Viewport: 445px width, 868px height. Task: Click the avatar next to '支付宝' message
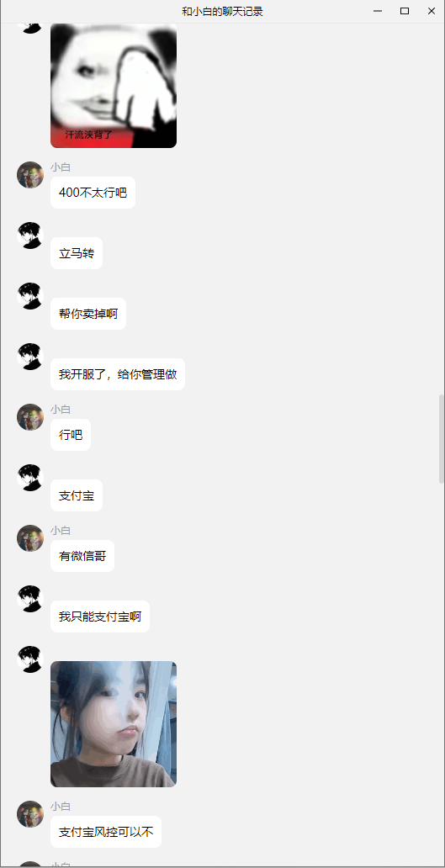pos(30,478)
